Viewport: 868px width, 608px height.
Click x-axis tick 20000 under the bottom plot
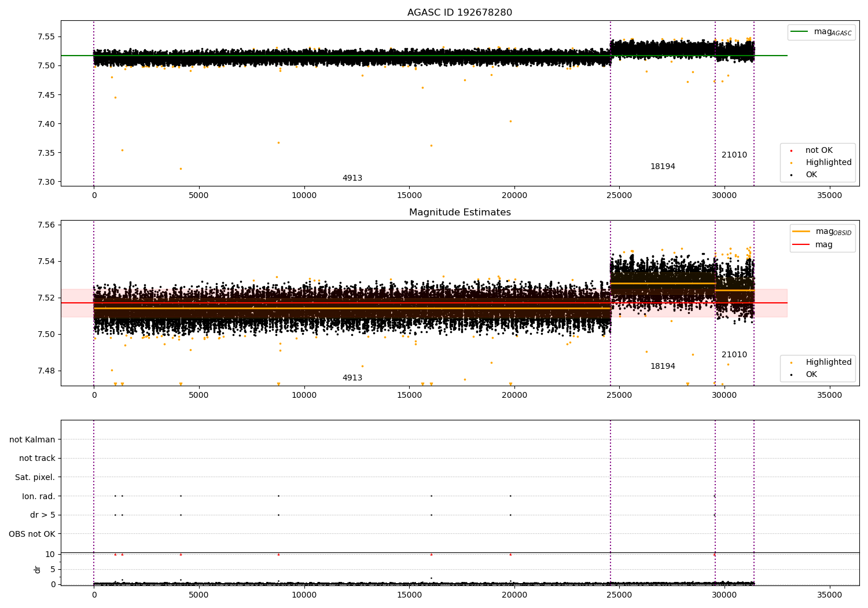click(x=514, y=595)
